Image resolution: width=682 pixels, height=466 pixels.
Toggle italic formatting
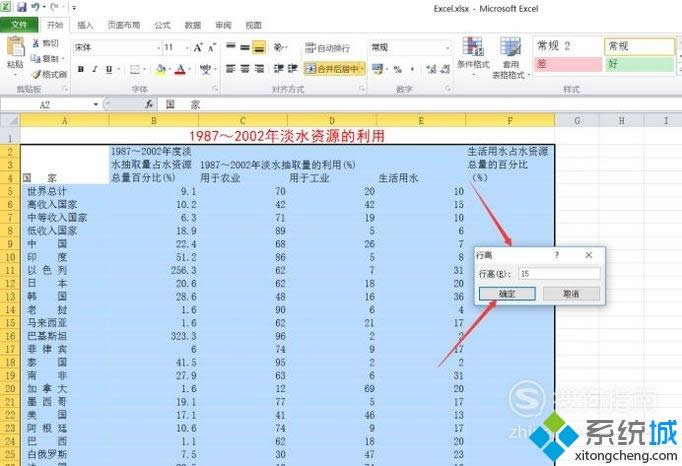coord(94,69)
